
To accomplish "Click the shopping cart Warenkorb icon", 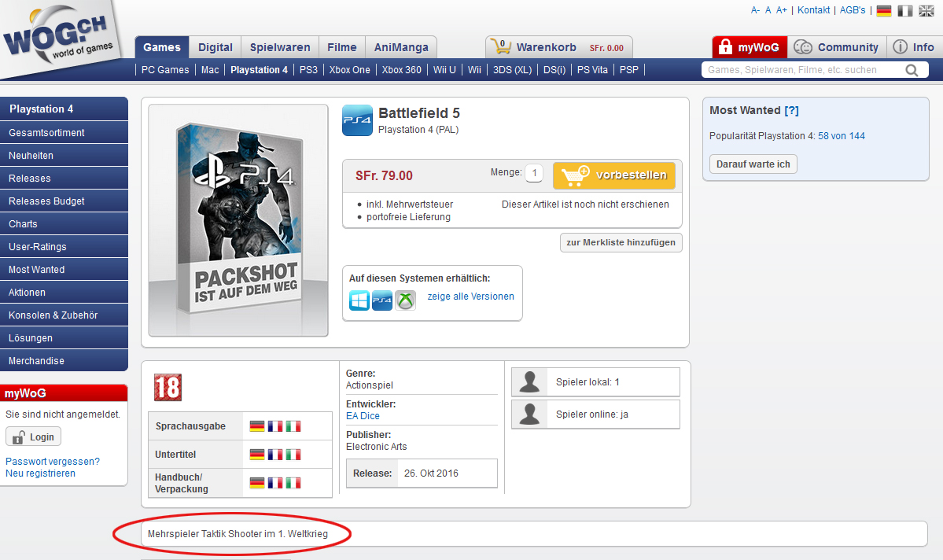I will pos(498,47).
